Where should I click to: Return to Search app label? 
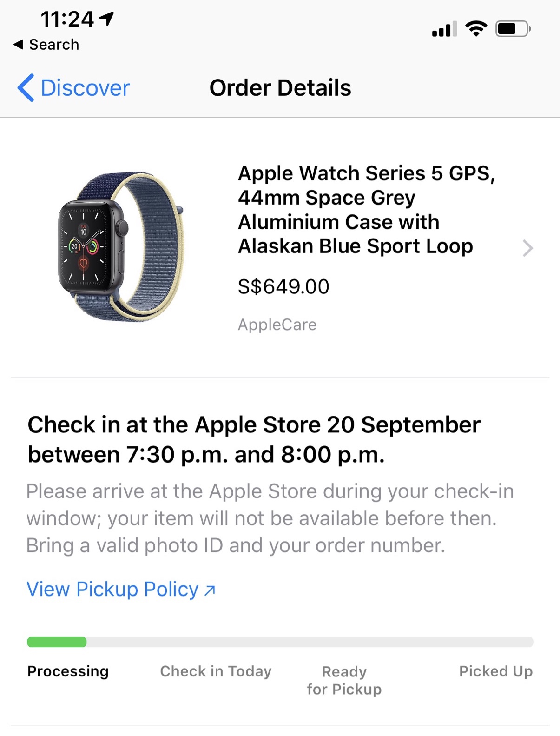pyautogui.click(x=54, y=45)
